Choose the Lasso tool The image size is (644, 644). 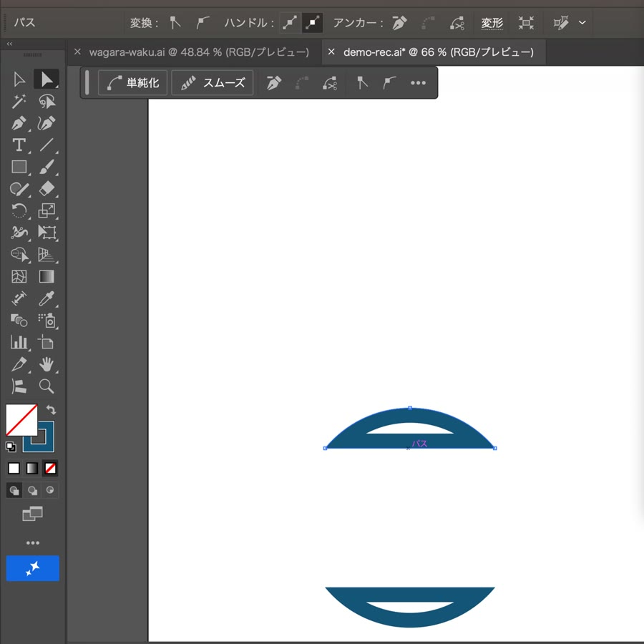[47, 101]
